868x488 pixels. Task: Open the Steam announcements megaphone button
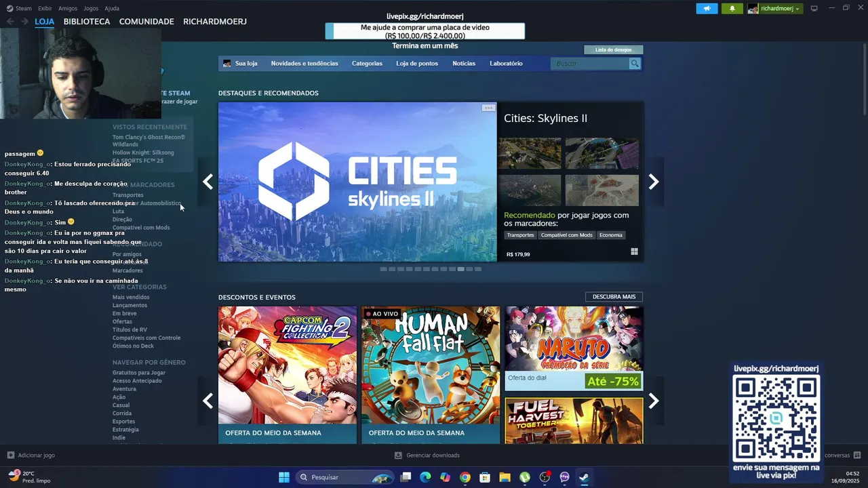707,9
